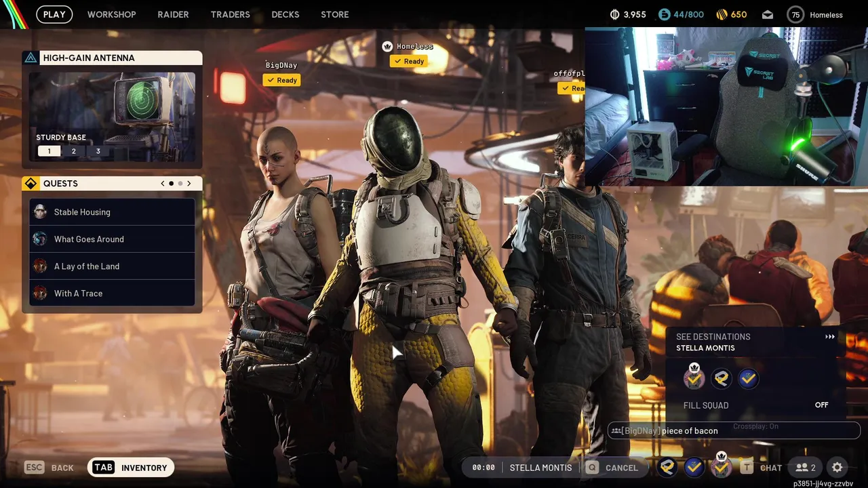Select Sturdy Base level 2
The width and height of the screenshot is (868, 488).
click(74, 151)
